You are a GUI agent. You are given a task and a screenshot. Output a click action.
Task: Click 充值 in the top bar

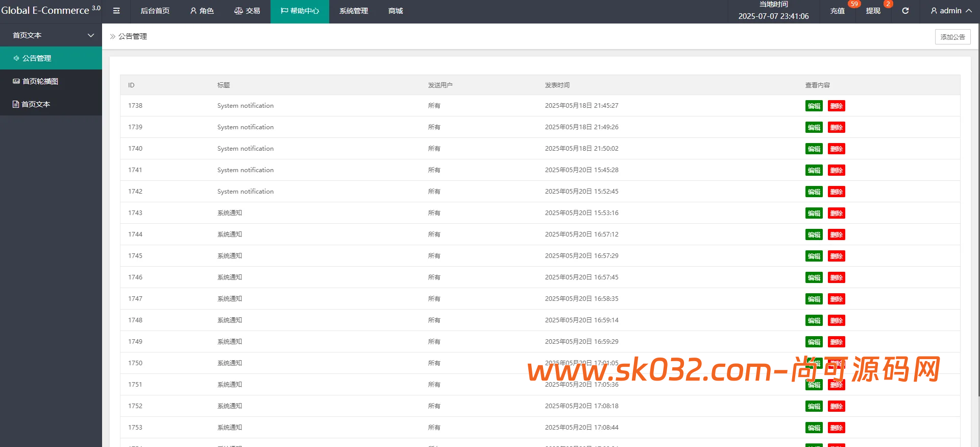(x=837, y=11)
